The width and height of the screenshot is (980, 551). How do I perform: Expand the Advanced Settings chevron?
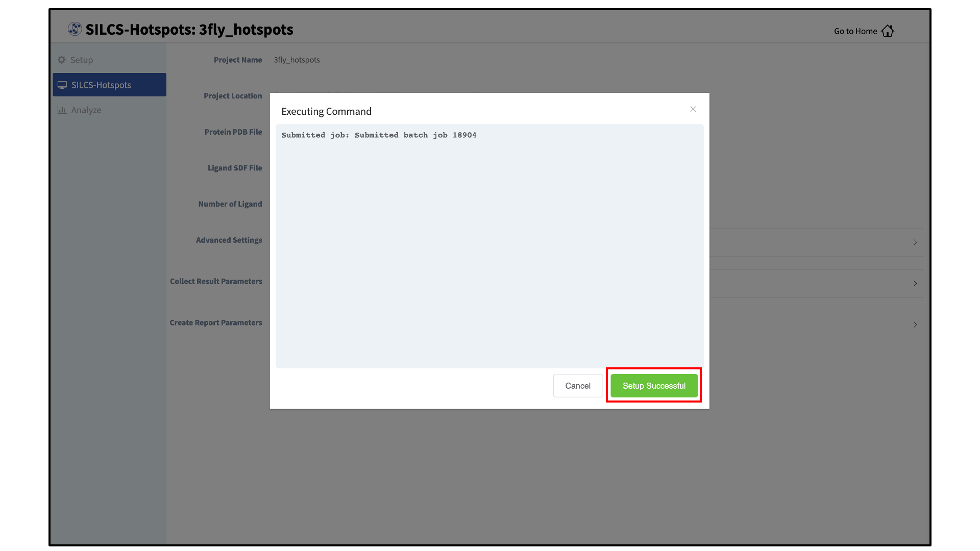pos(915,242)
